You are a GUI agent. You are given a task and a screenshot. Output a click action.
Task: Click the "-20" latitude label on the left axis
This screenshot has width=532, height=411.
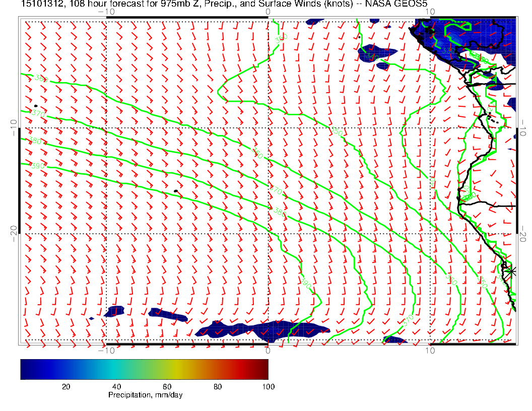pos(14,234)
